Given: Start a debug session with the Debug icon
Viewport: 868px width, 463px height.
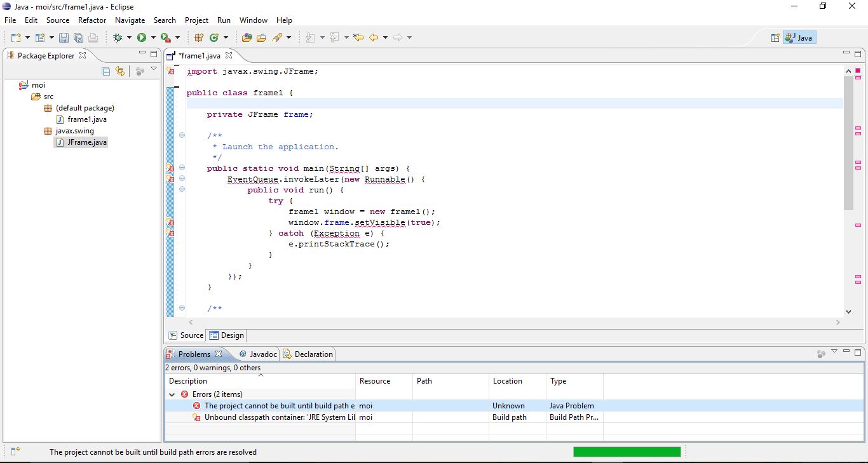Looking at the screenshot, I should 118,37.
